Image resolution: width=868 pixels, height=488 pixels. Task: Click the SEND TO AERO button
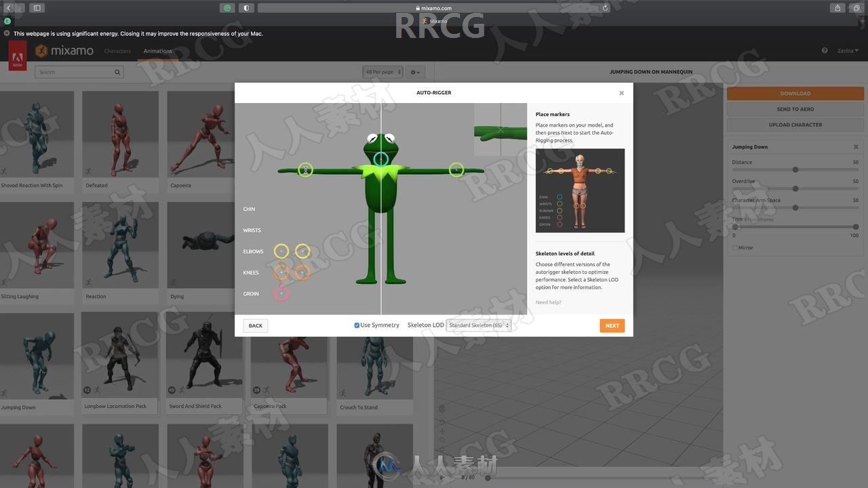[795, 109]
